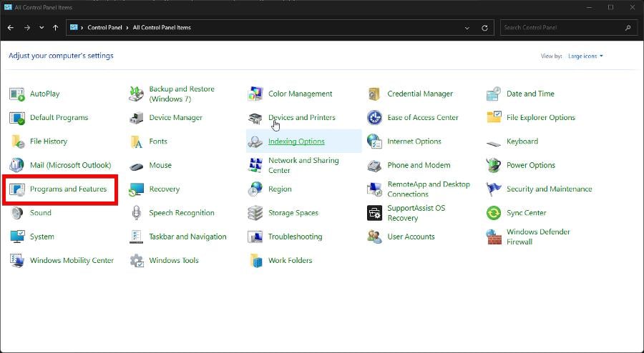Click the Backup and Restore icon
This screenshot has height=353, width=644.
click(x=136, y=94)
